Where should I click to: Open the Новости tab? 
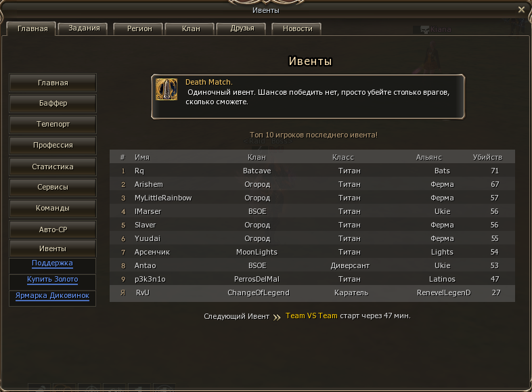tap(298, 29)
